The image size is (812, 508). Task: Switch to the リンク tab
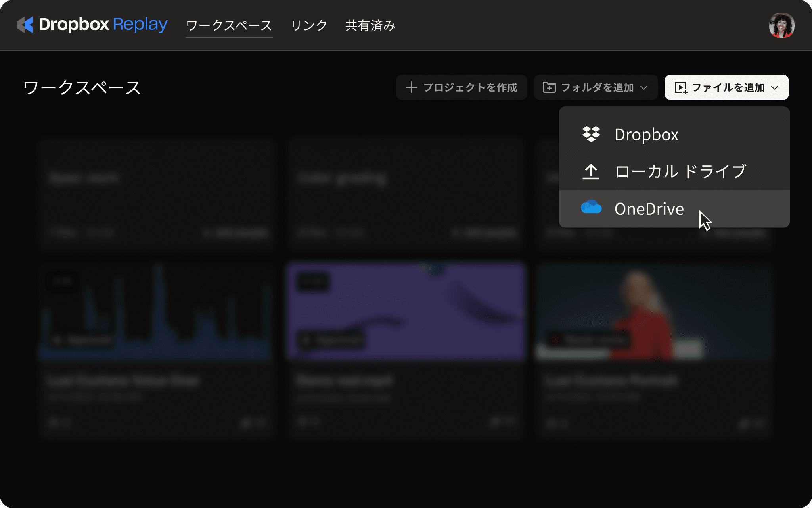(309, 25)
